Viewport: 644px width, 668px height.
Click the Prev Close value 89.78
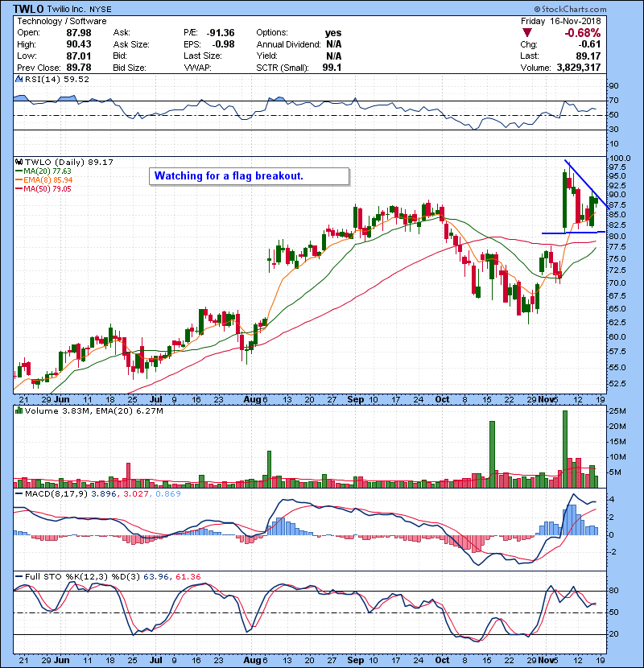79,68
